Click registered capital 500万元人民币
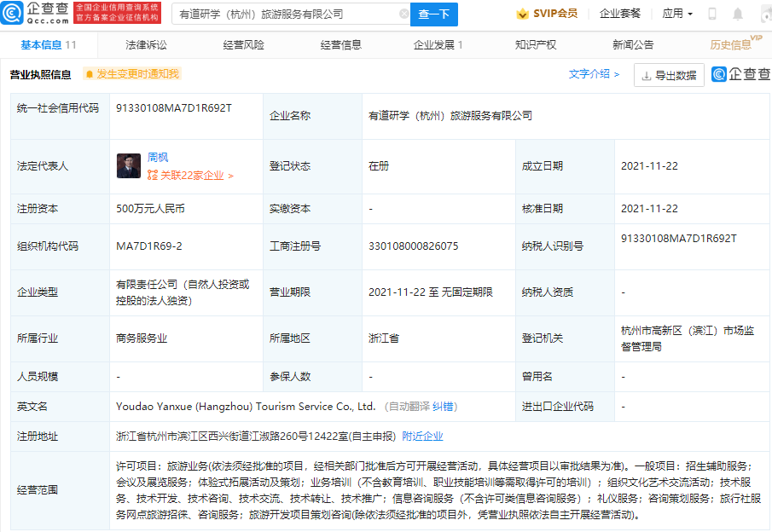This screenshot has height=532, width=772. click(x=150, y=209)
